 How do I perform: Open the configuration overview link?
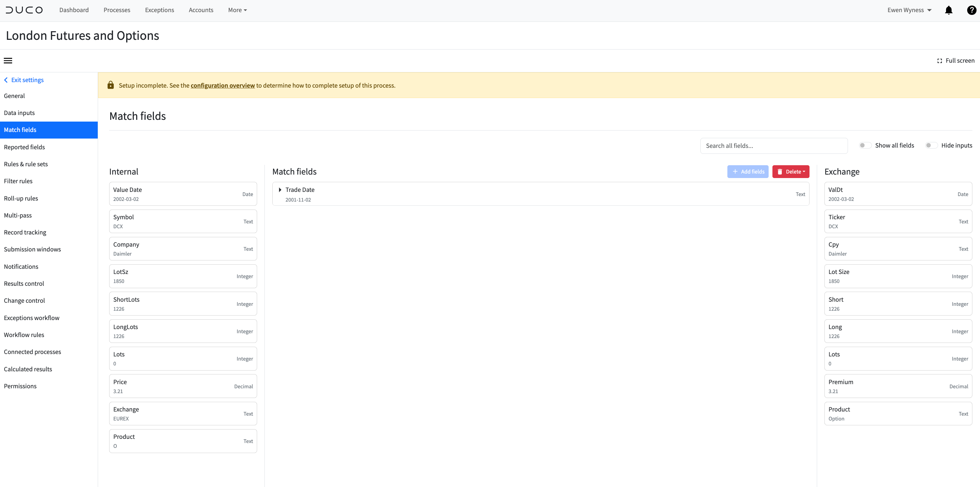[222, 85]
